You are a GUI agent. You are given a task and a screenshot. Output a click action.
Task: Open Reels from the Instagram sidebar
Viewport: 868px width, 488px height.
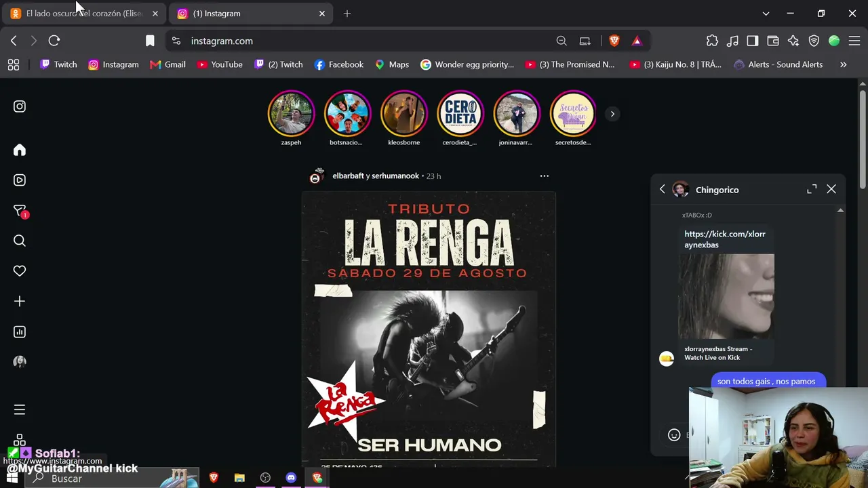click(20, 180)
